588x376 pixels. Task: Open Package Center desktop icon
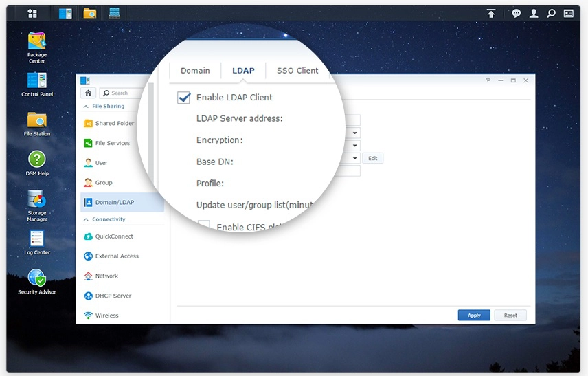(37, 47)
